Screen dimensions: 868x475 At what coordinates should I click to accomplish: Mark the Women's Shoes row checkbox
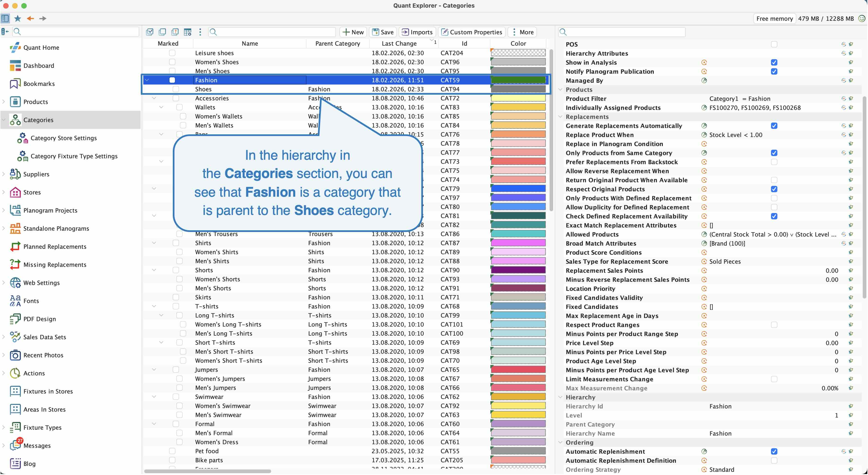172,62
